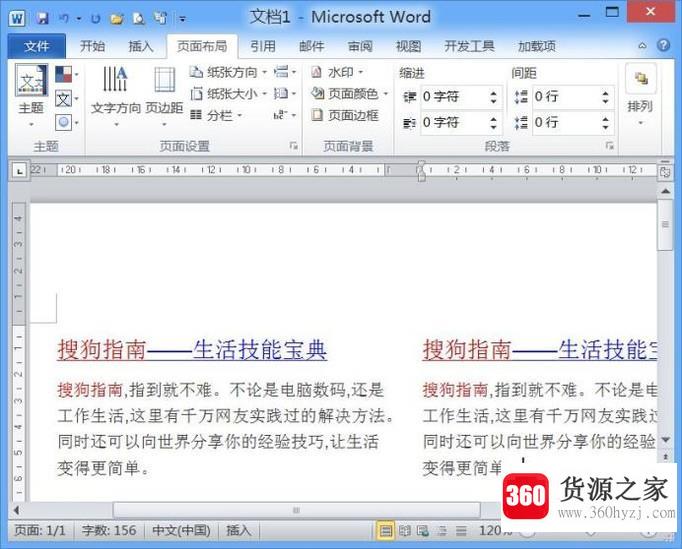Open the line numbers dropdown icon
The image size is (682, 549).
click(285, 93)
